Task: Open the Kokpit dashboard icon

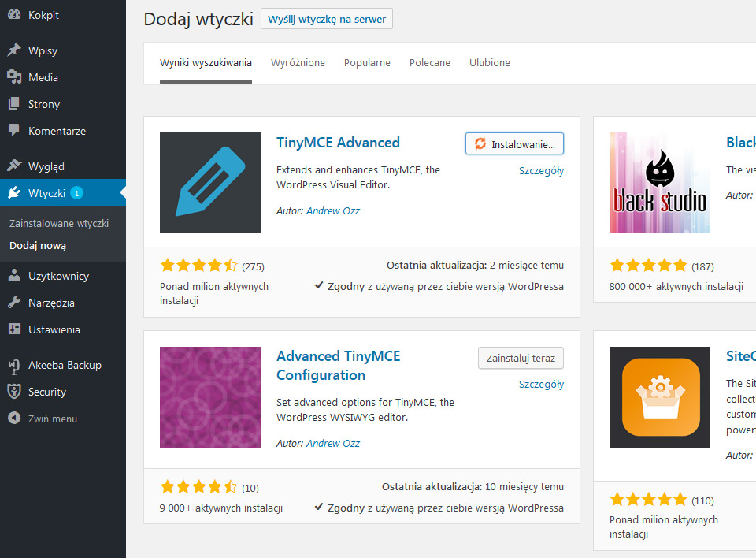Action: click(14, 14)
